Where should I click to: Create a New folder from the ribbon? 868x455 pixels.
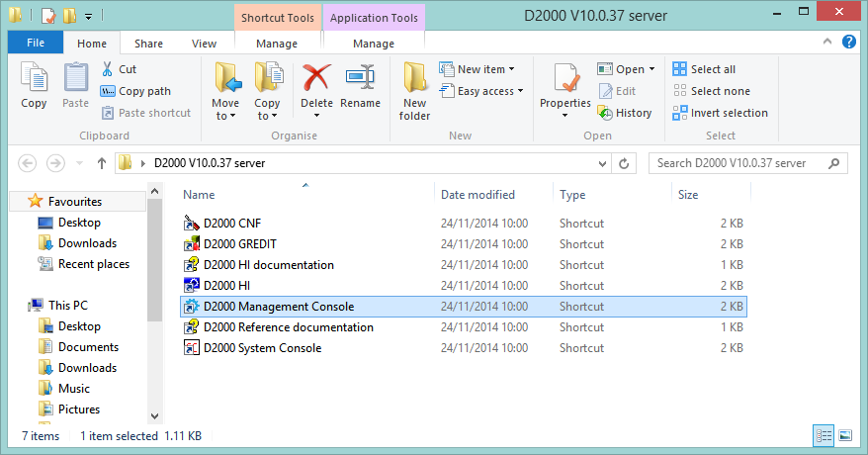click(414, 79)
